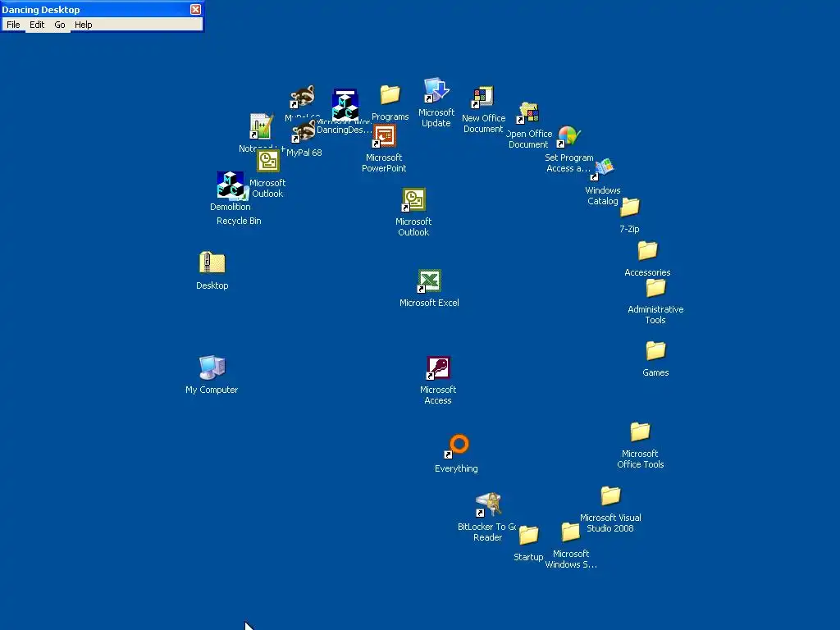Click the "Everything" label text
The height and width of the screenshot is (630, 840).
456,468
